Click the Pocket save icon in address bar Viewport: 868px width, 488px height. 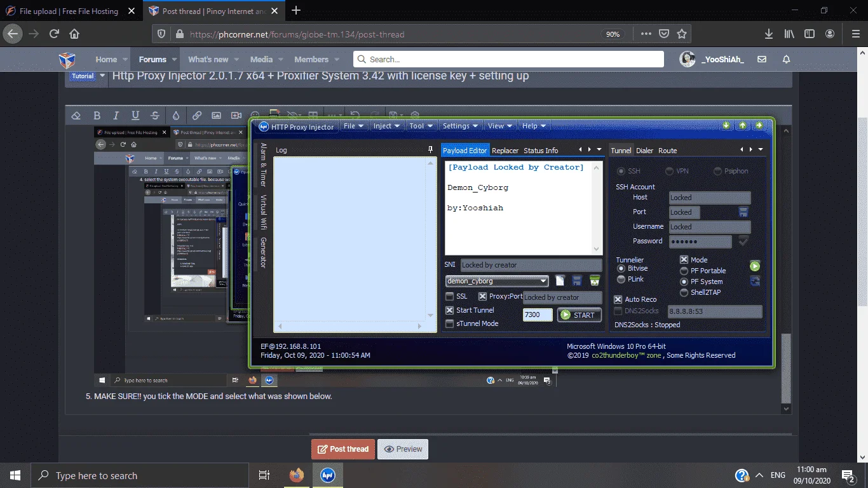click(664, 34)
